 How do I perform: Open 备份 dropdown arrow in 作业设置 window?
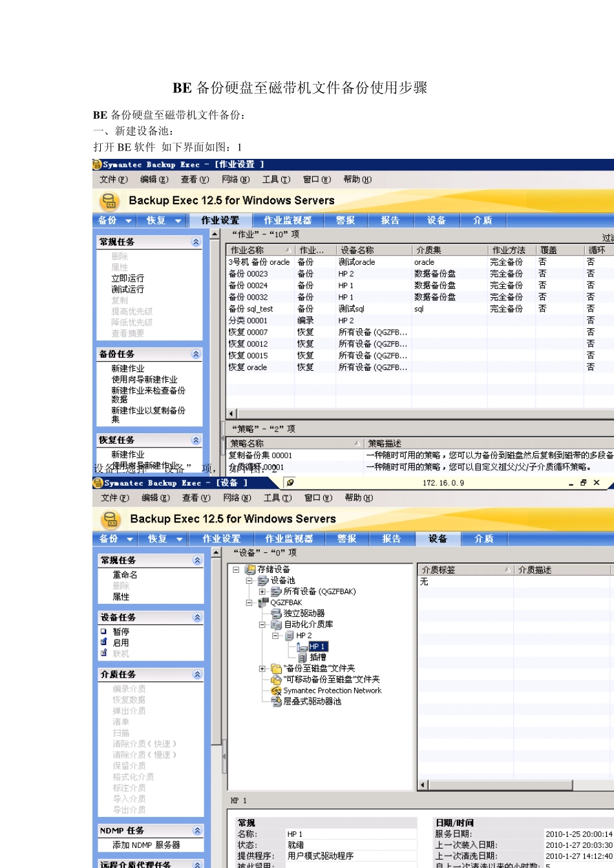129,221
